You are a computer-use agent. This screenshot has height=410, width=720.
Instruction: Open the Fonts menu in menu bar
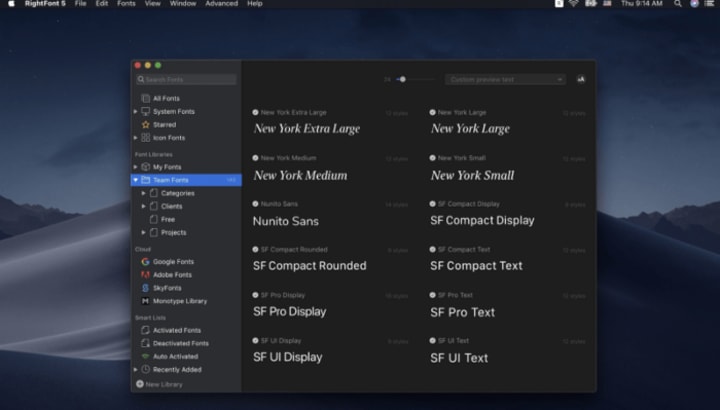point(126,4)
